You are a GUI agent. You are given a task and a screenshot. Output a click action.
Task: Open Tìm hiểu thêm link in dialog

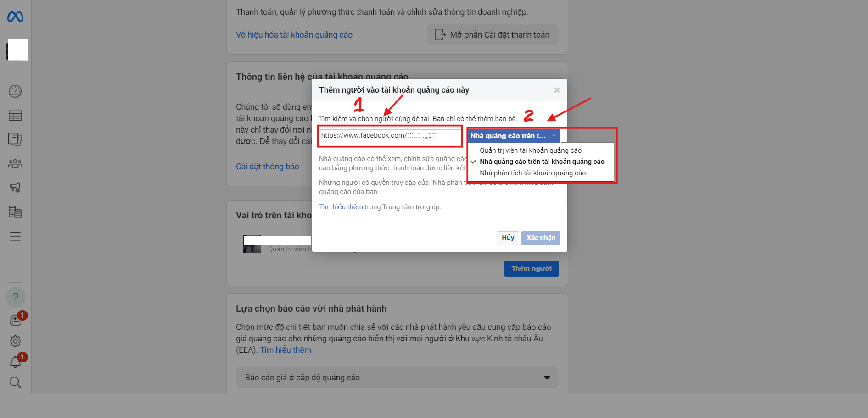point(341,207)
